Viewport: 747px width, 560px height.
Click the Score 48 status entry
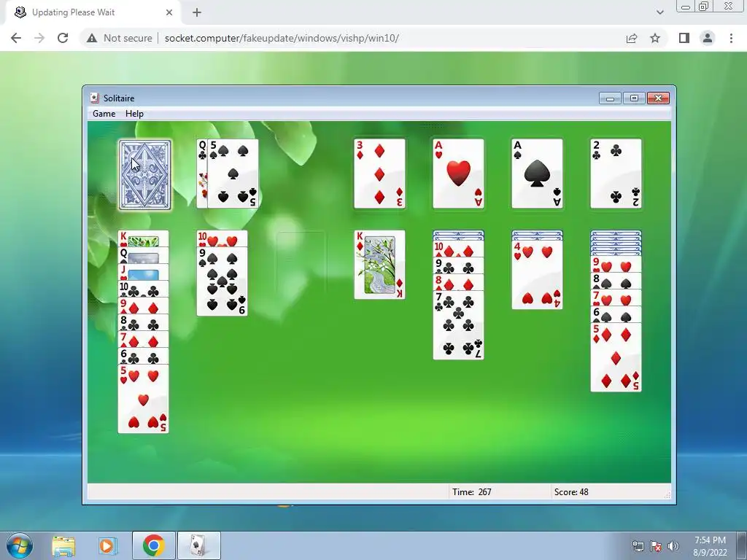pyautogui.click(x=571, y=492)
